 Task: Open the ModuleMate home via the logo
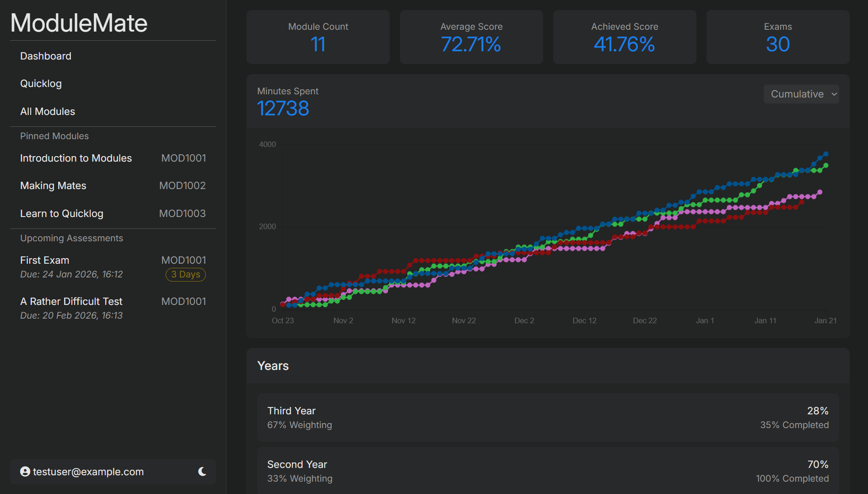point(78,22)
